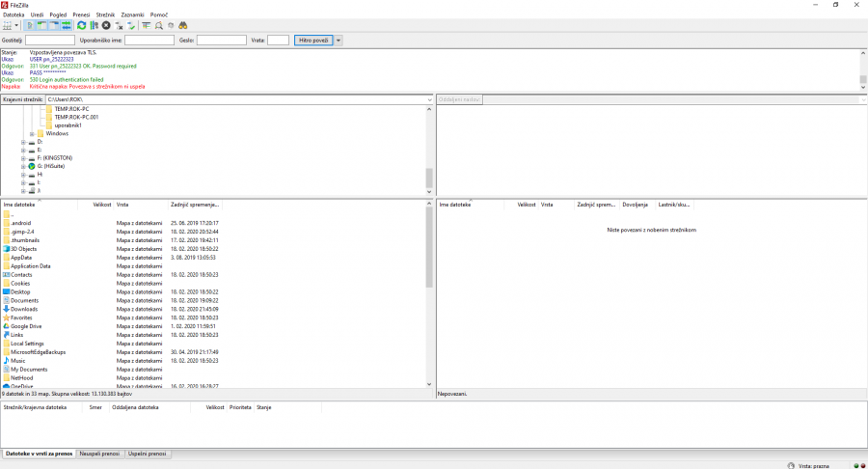Viewport: 868px width, 469px height.
Task: Open the Quickconnect history dropdown arrow
Action: 339,41
